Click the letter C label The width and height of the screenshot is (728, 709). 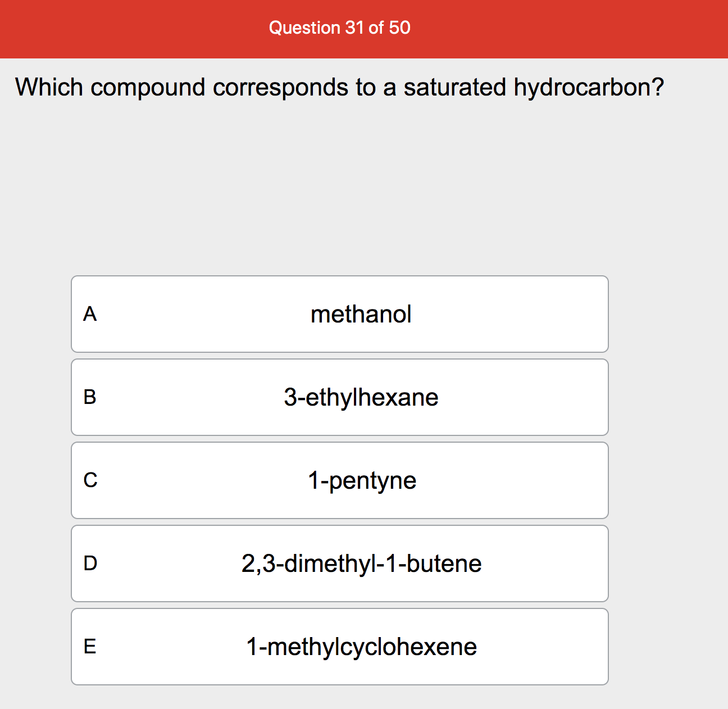(x=90, y=480)
